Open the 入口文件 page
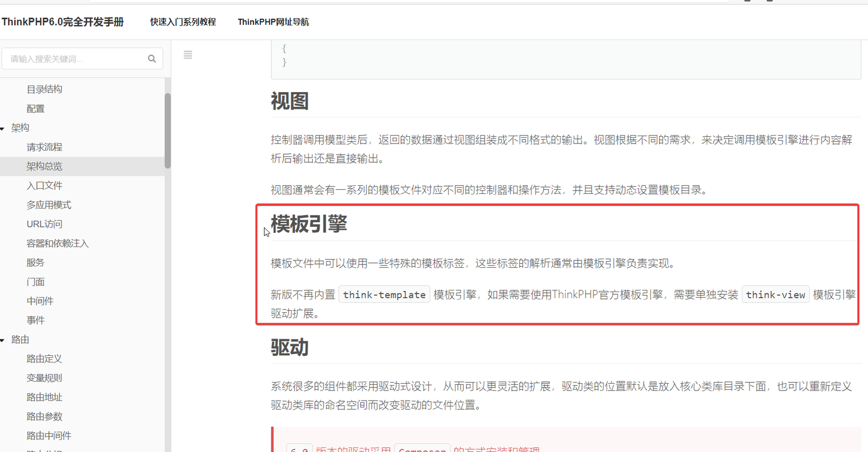The height and width of the screenshot is (452, 868). pyautogui.click(x=45, y=185)
